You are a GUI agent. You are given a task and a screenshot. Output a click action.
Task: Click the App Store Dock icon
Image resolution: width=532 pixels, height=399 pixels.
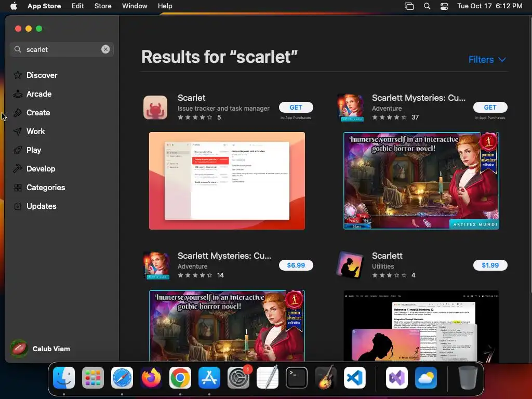209,378
